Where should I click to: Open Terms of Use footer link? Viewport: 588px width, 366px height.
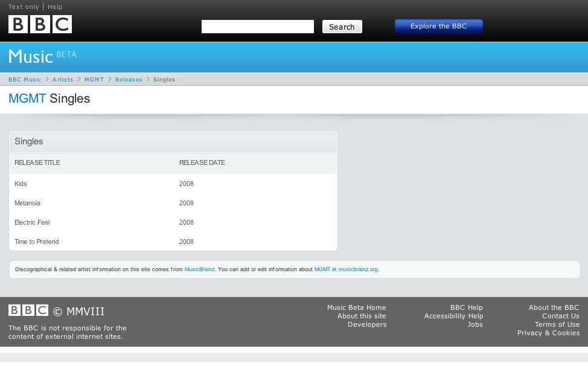tap(557, 325)
